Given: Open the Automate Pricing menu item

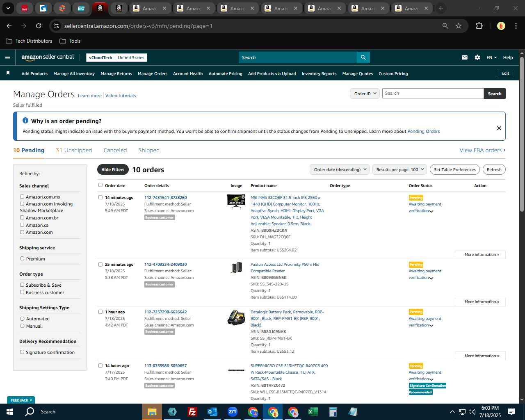Looking at the screenshot, I should click(226, 74).
